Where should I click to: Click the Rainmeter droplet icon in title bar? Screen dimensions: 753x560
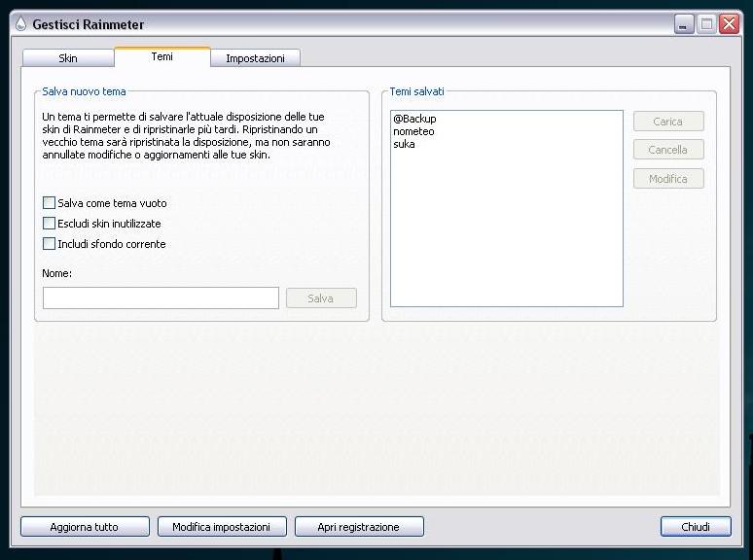tap(20, 24)
